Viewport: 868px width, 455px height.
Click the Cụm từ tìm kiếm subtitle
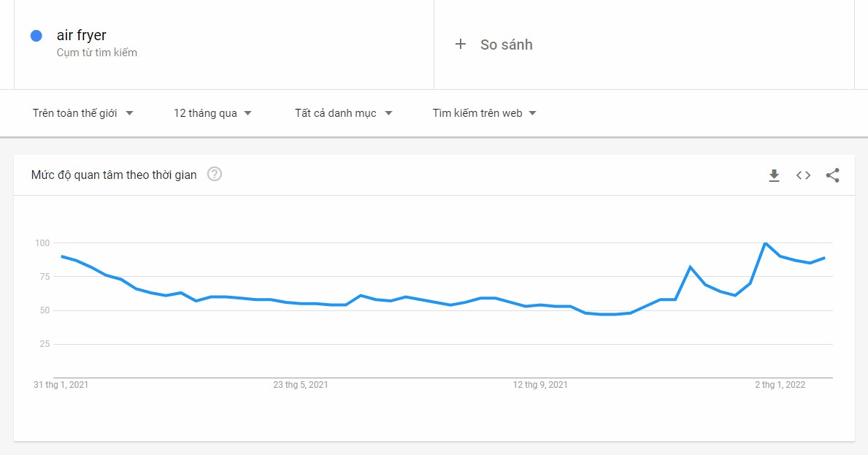pos(96,53)
